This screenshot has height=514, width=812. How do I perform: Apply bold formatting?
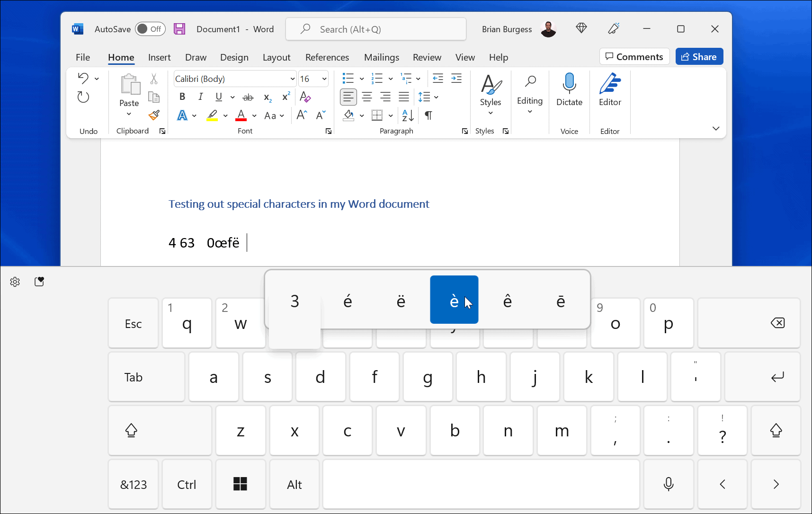coord(182,97)
